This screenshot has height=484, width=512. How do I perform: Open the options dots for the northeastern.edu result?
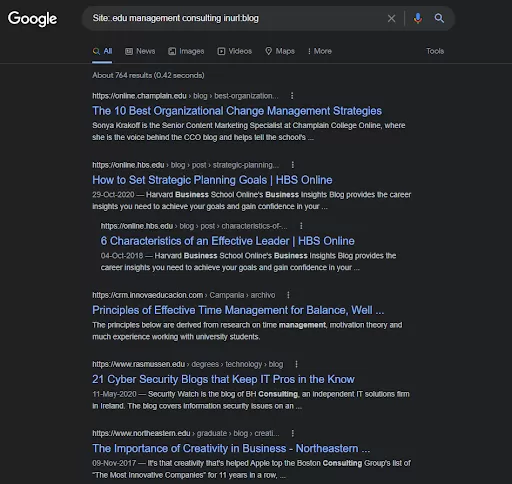293,433
